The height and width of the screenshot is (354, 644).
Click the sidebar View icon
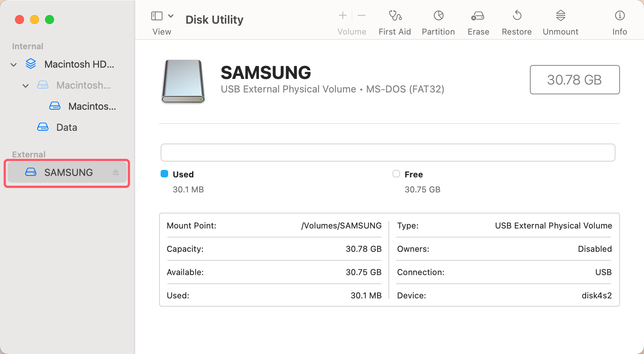click(157, 16)
